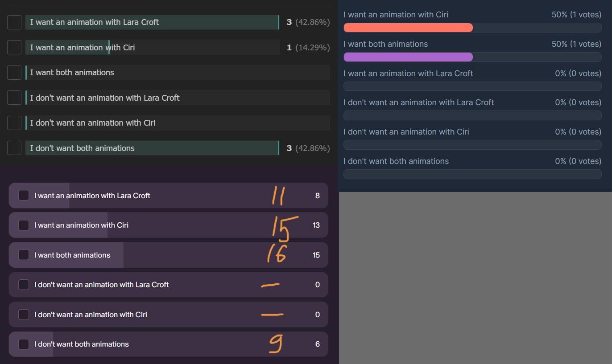Click green-bar poll's "I want an animation with Ciri" label
Viewport: 612px width, 364px height.
(83, 47)
